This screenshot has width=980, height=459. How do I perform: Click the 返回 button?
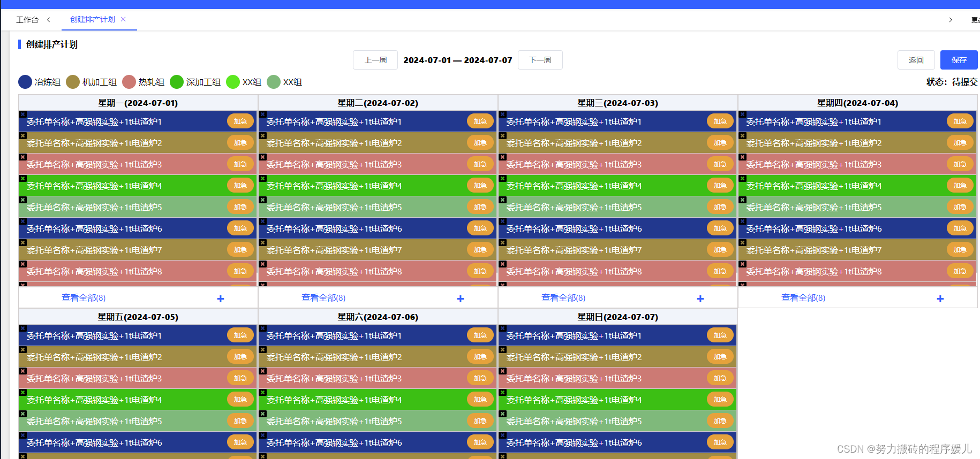tap(916, 60)
